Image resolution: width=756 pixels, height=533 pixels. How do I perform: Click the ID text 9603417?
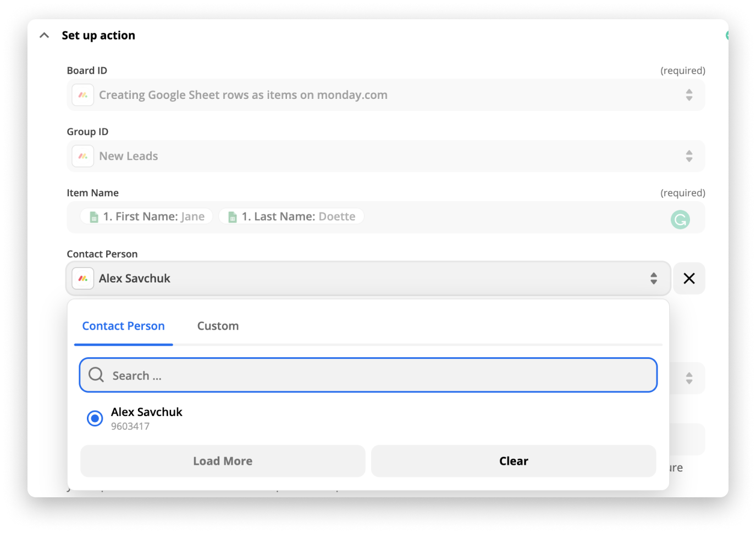pos(130,426)
